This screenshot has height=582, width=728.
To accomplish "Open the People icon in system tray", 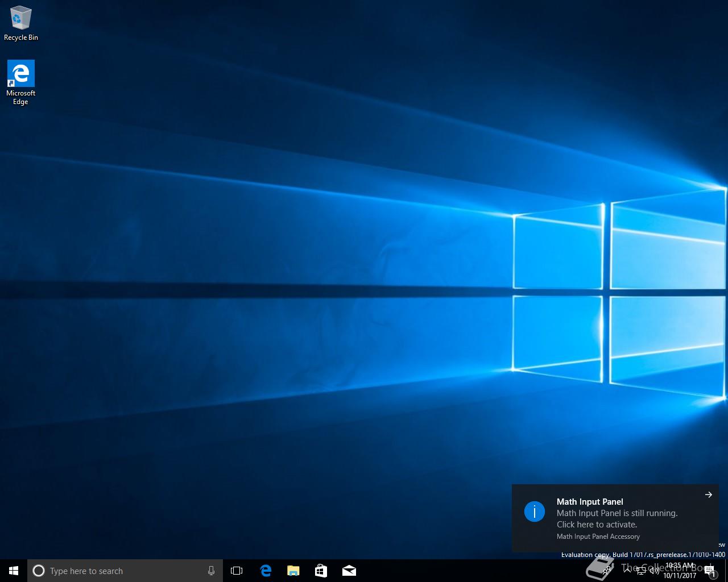I will pos(607,569).
